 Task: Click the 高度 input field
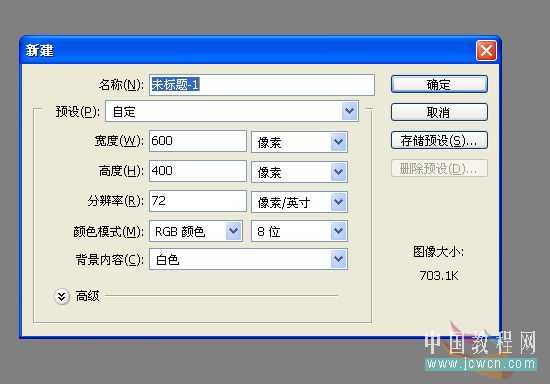click(198, 171)
